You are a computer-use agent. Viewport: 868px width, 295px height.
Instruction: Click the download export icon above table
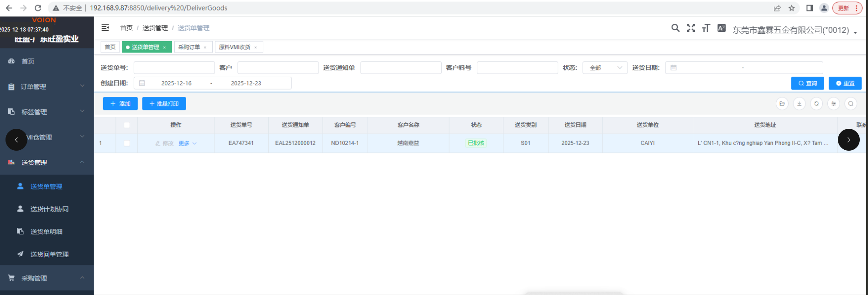(x=799, y=104)
